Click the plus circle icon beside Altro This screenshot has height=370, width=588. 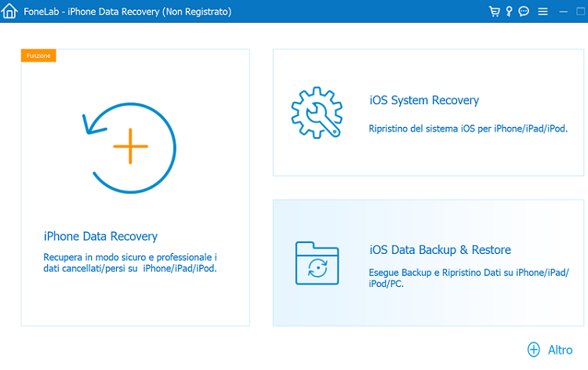tap(534, 350)
